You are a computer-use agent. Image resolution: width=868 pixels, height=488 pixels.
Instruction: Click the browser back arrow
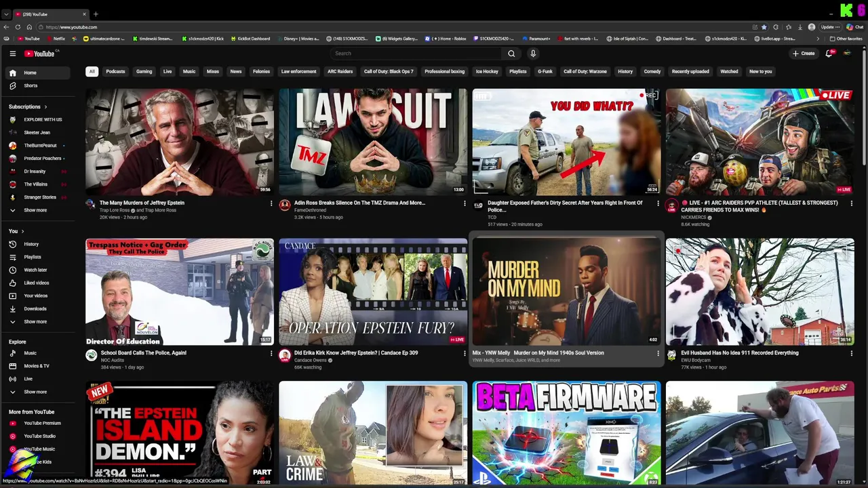click(x=6, y=27)
